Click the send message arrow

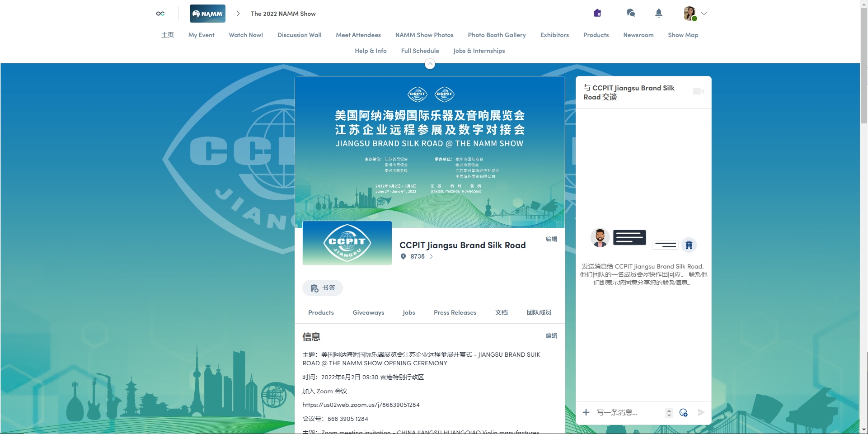701,412
